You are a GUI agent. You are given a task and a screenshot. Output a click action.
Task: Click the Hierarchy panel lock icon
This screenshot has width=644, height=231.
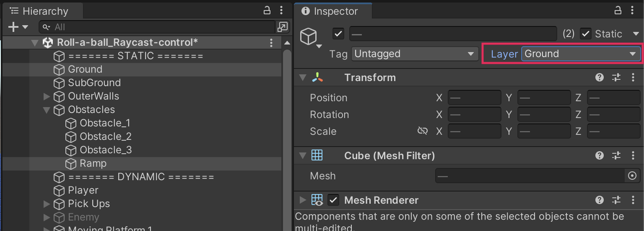pos(267,10)
